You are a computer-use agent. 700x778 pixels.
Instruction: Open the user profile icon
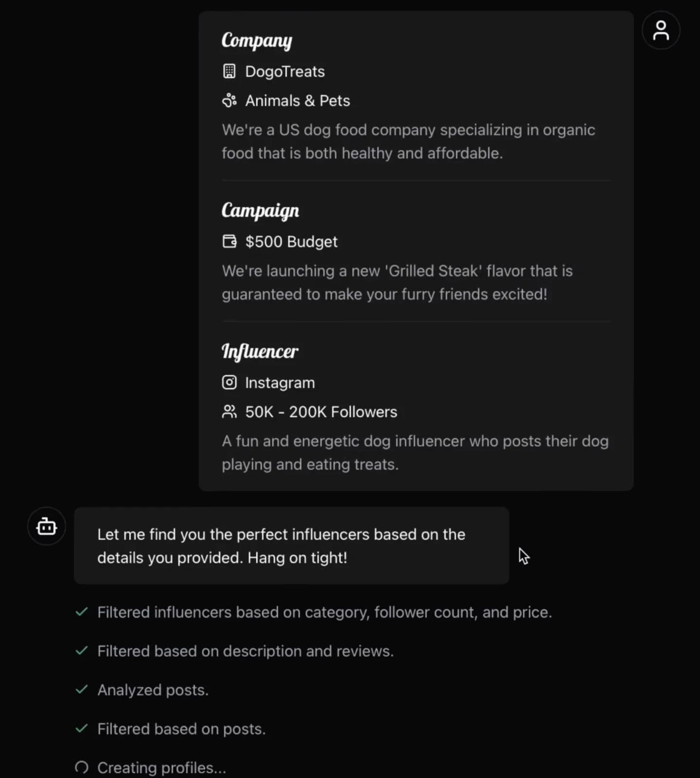coord(661,30)
